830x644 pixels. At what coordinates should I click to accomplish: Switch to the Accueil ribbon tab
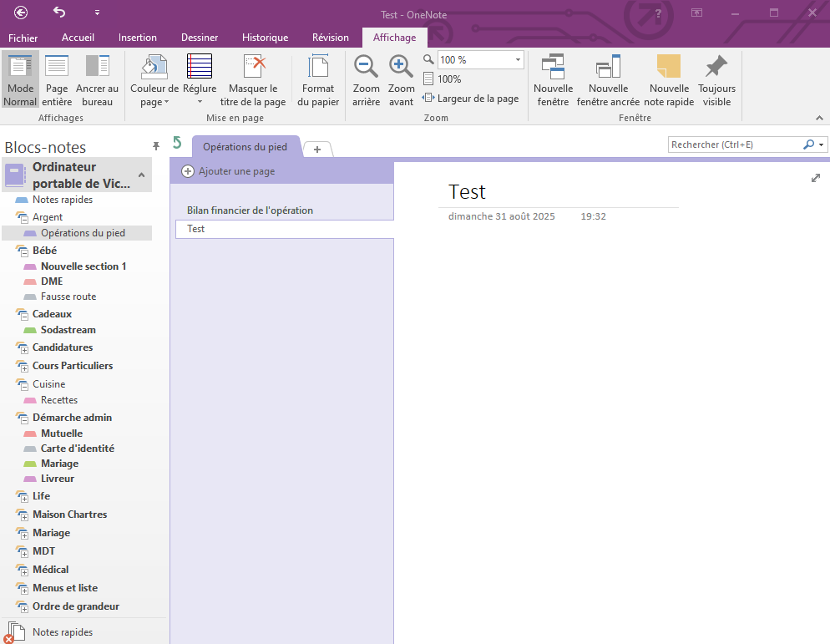point(78,38)
